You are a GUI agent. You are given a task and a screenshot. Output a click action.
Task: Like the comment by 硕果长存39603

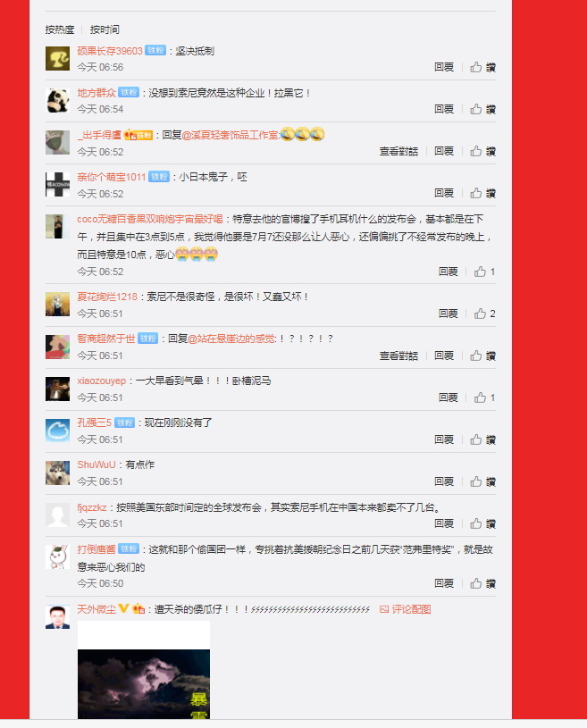coord(483,67)
